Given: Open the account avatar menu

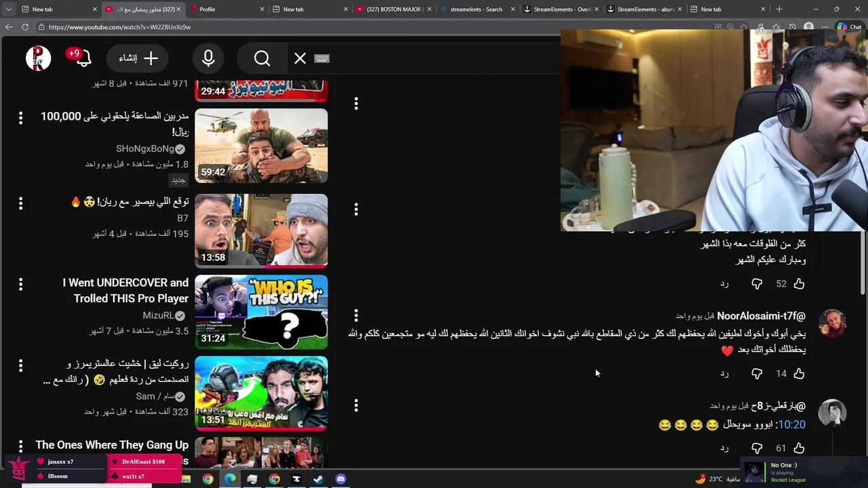Looking at the screenshot, I should pyautogui.click(x=39, y=58).
